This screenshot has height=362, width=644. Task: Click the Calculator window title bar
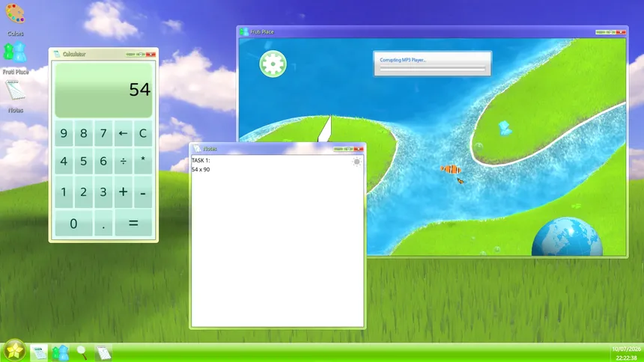pos(103,54)
